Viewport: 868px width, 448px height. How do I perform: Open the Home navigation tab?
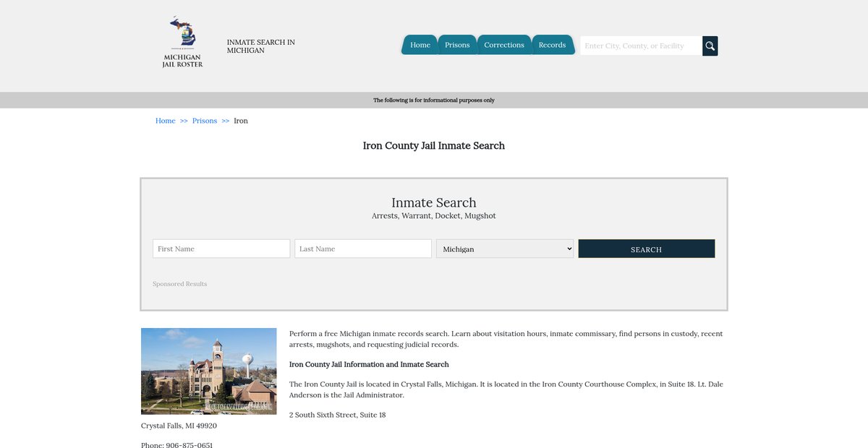pos(420,45)
